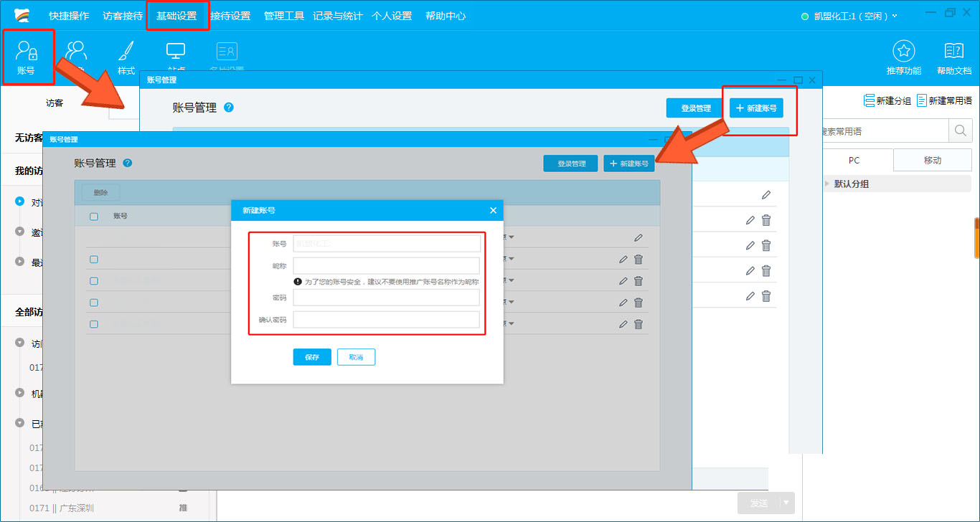980x522 pixels.
Task: Tick the first row checkbox below 账号 header
Action: [x=94, y=260]
